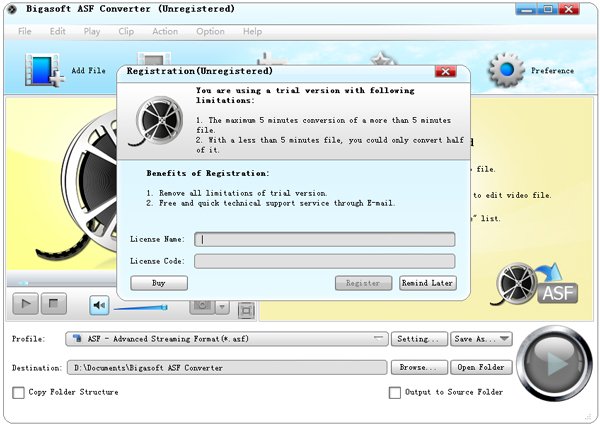Click the app icon in title bar
This screenshot has width=600, height=426.
pyautogui.click(x=12, y=9)
